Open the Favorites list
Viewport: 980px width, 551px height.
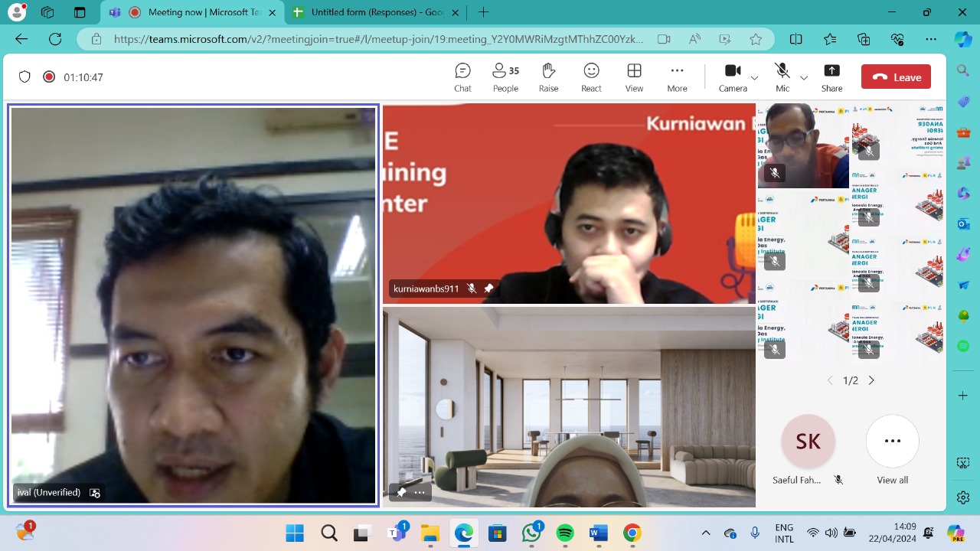tap(830, 39)
